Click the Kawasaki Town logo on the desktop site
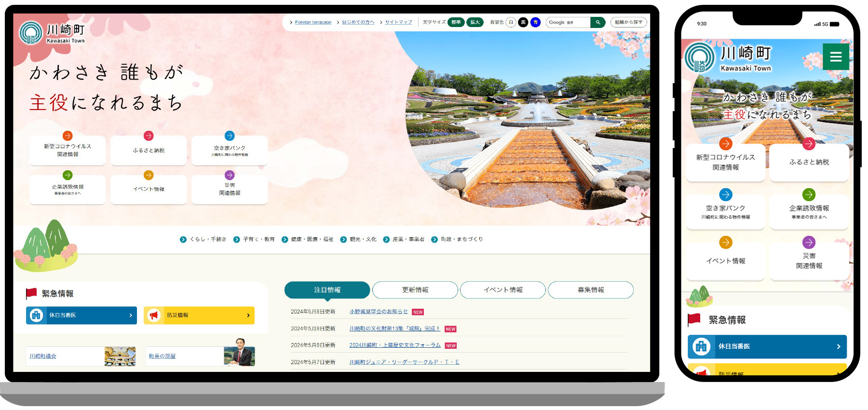Screen dimensions: 868x410 click(x=52, y=33)
